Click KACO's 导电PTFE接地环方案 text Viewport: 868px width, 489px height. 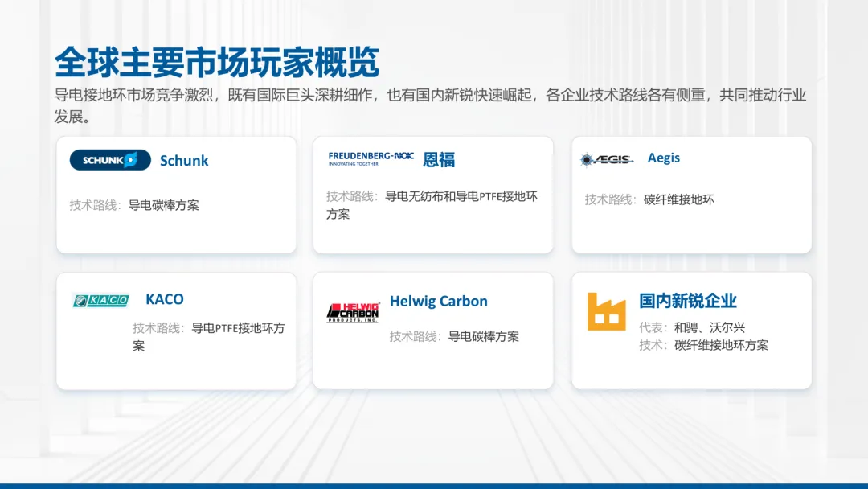point(209,337)
